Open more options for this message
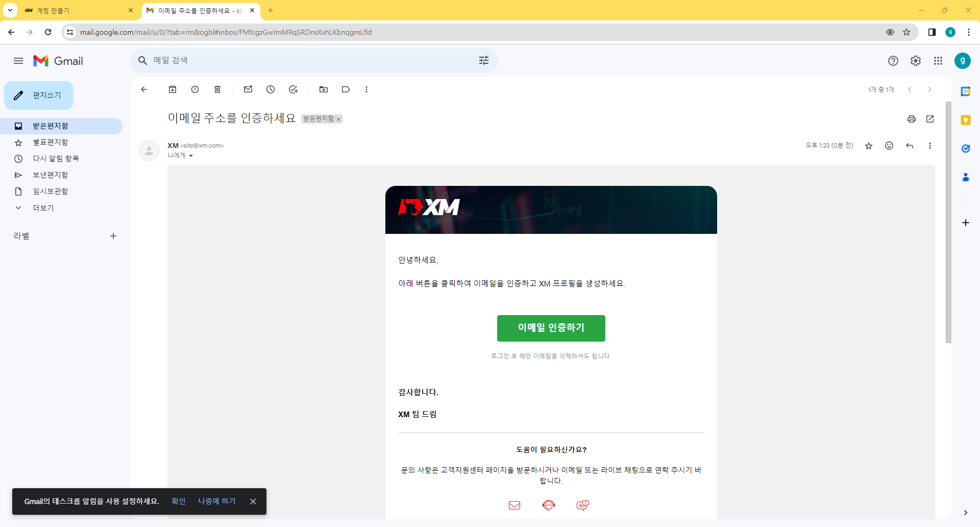 click(x=930, y=146)
